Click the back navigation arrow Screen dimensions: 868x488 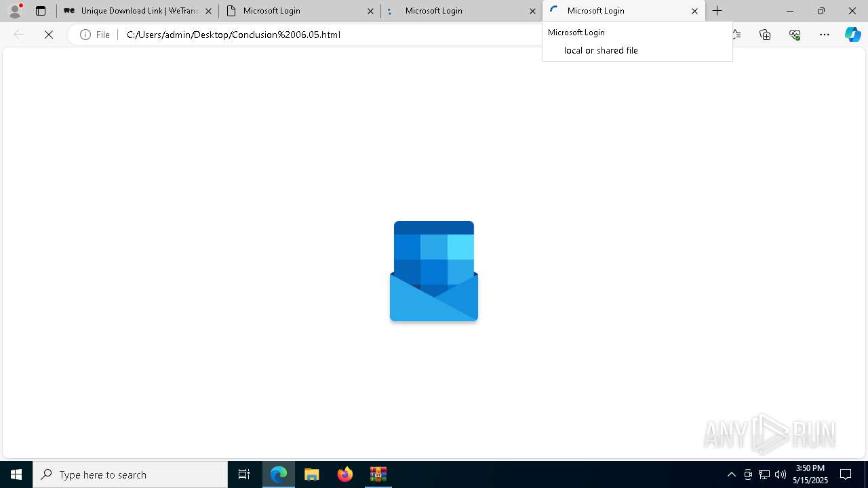click(x=19, y=35)
